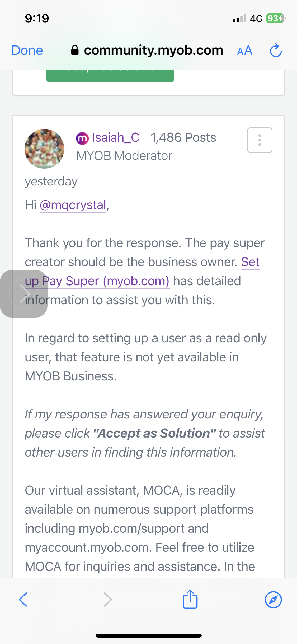
Task: Tap the browser forward arrow
Action: pyautogui.click(x=108, y=600)
